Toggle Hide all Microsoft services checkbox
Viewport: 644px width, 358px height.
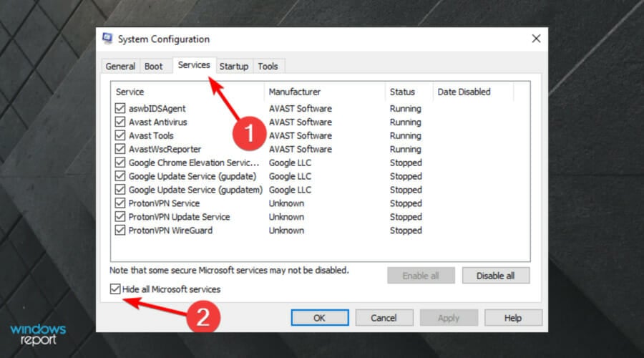tap(115, 289)
